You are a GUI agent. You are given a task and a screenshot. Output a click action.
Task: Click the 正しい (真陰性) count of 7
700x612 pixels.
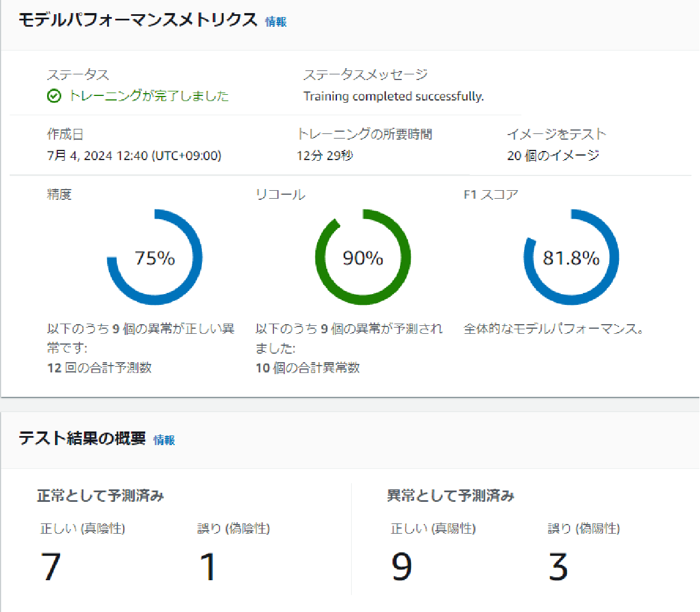coord(51,565)
